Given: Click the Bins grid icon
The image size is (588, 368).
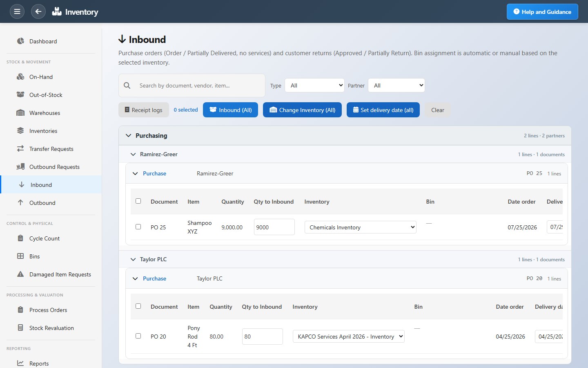Looking at the screenshot, I should click(20, 256).
